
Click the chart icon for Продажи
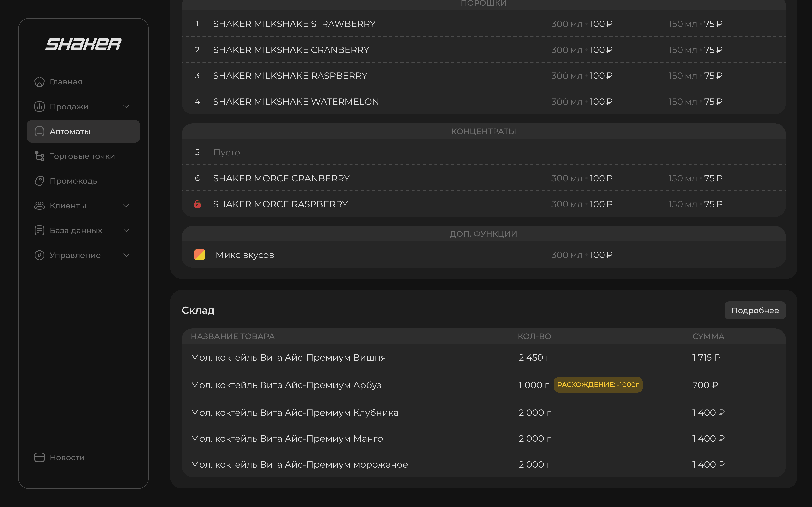click(x=39, y=107)
